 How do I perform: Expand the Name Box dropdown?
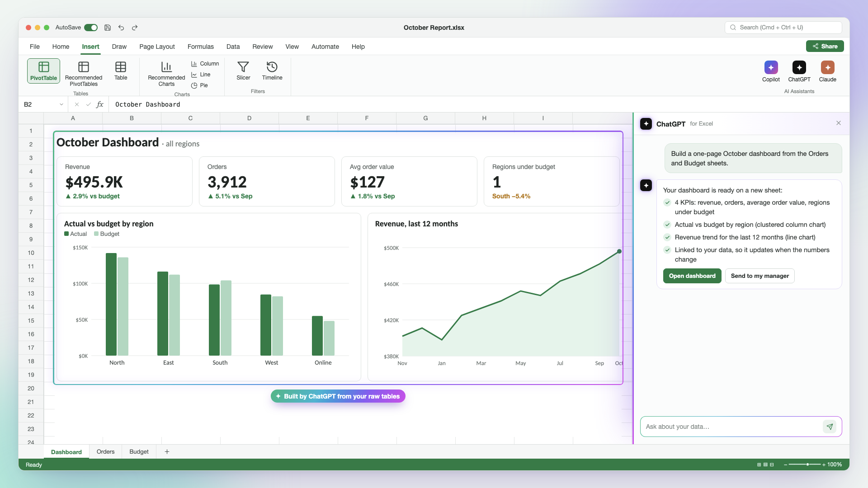click(61, 104)
